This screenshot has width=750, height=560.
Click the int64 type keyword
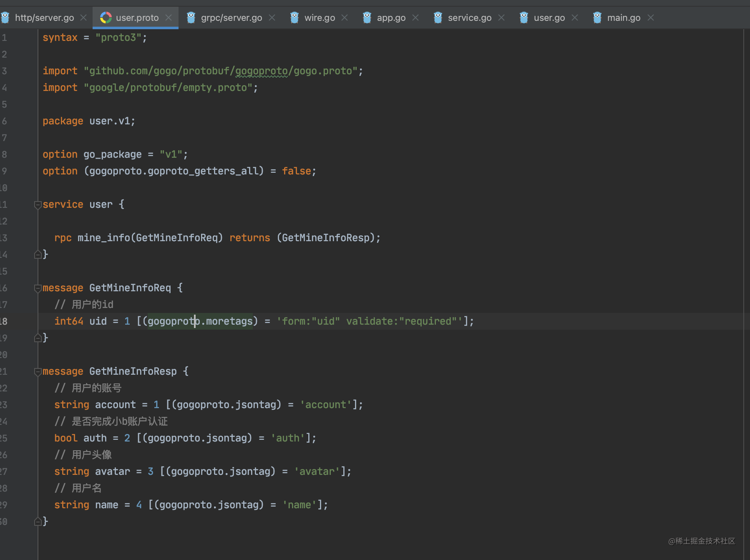click(69, 321)
